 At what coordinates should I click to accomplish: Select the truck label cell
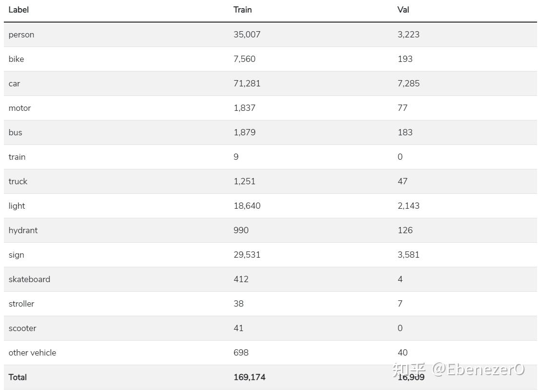18,181
